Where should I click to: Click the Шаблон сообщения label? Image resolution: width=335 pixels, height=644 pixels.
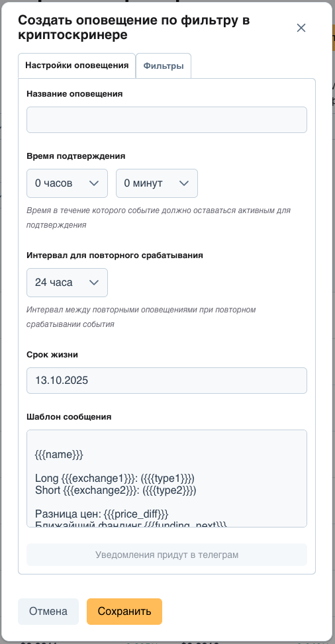(69, 417)
